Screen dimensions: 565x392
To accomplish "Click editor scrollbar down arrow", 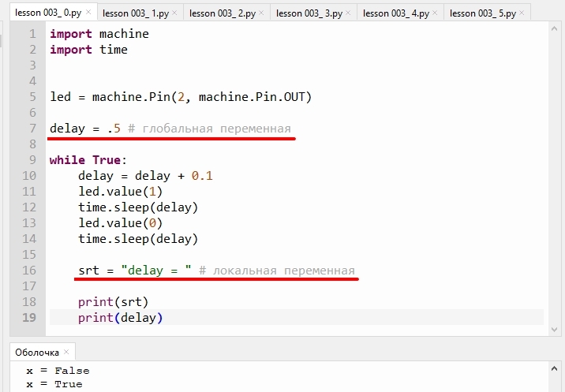I will (554, 330).
